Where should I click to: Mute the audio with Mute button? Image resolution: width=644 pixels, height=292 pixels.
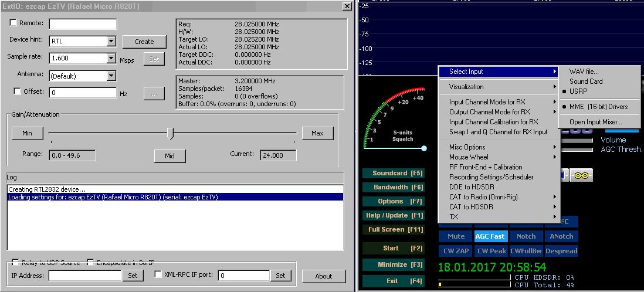(456, 236)
